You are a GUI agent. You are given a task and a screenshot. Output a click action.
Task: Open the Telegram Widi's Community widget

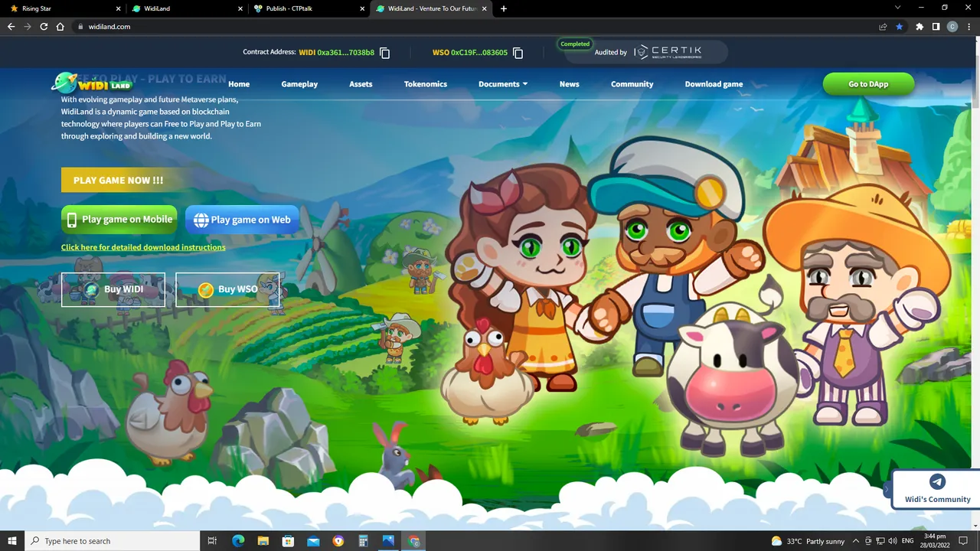click(937, 489)
